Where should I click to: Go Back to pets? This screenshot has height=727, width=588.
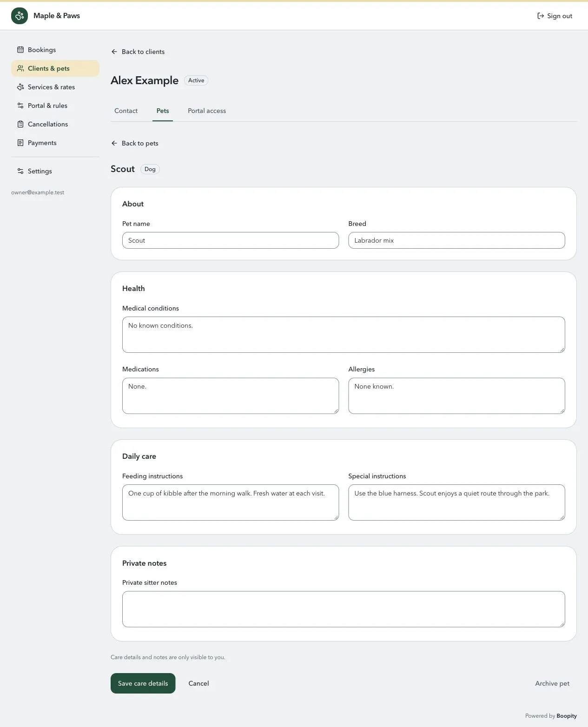[135, 143]
